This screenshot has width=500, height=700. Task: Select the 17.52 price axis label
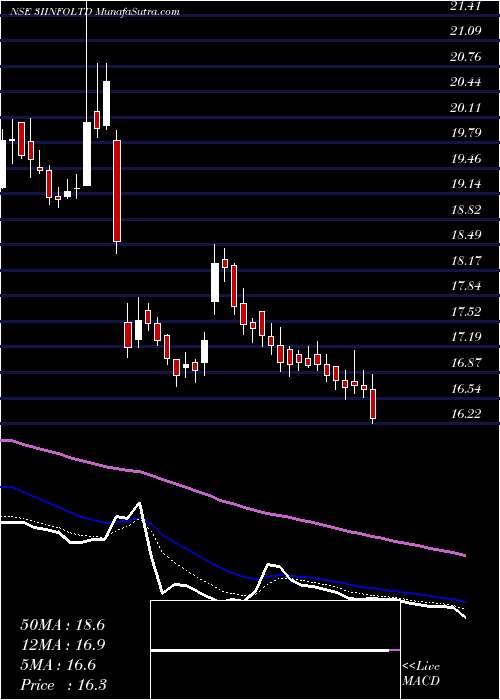tap(468, 312)
